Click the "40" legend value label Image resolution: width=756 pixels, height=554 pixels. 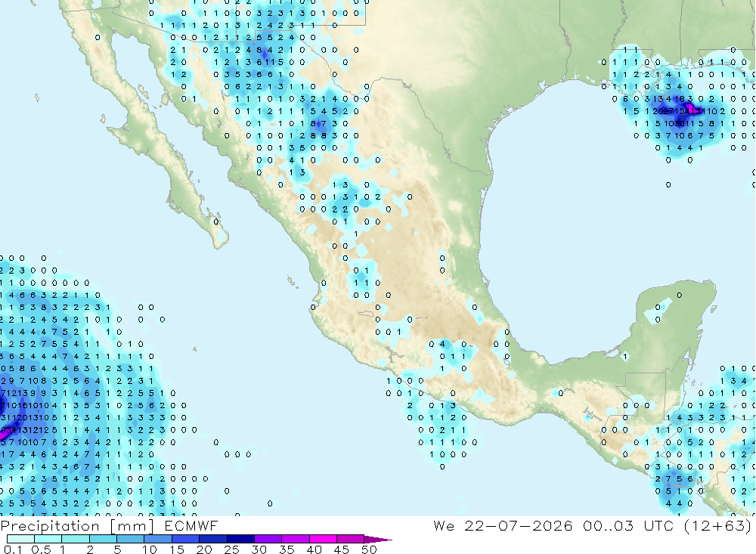coord(314,549)
